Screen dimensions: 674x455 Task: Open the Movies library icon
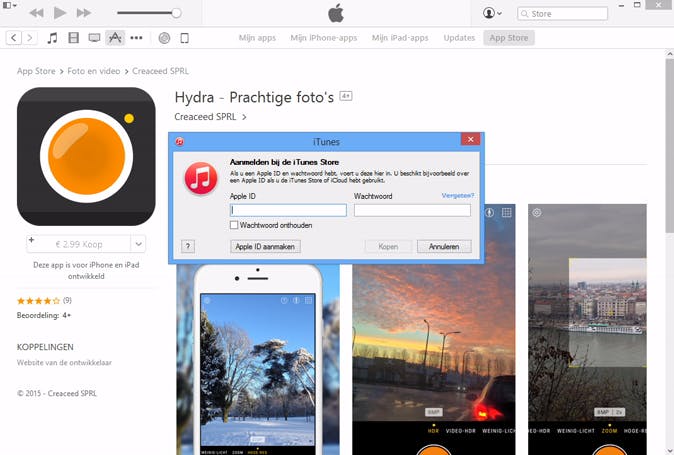pos(74,38)
